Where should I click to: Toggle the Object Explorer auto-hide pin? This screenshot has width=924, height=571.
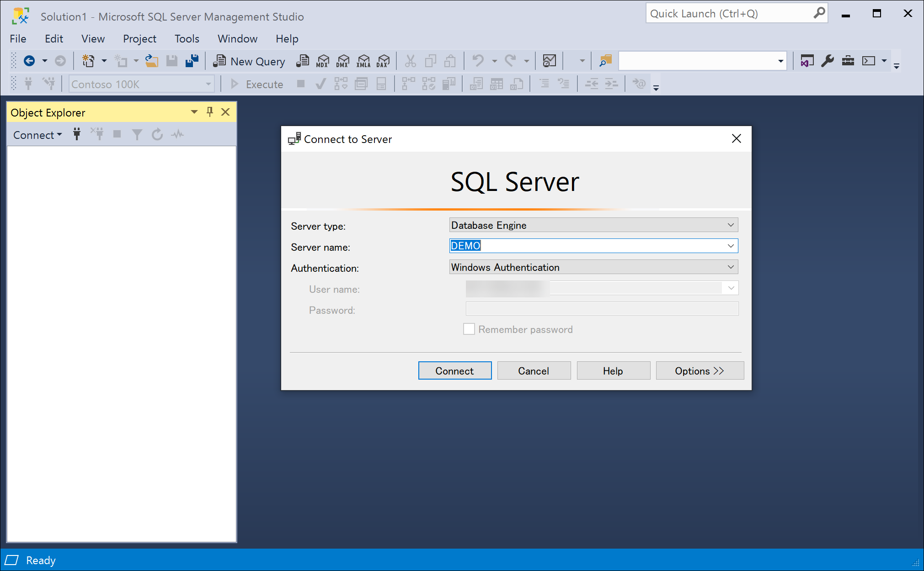(x=210, y=112)
